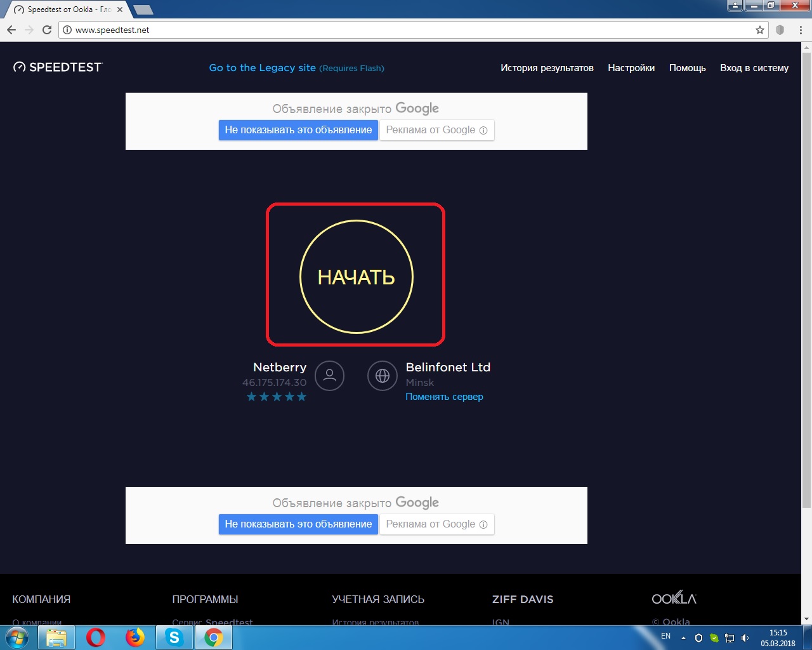The height and width of the screenshot is (650, 812).
Task: Open a new tab with the new-tab button
Action: 143,10
